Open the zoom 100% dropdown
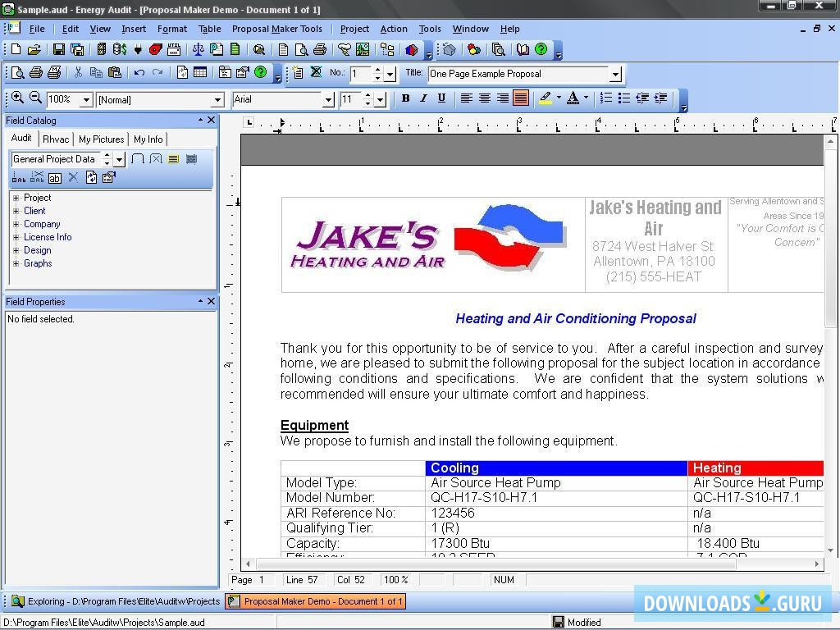Viewport: 840px width, 630px height. click(x=85, y=99)
